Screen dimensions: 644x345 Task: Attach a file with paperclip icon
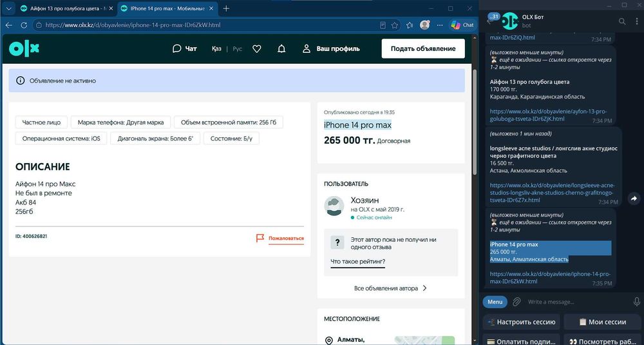[516, 302]
